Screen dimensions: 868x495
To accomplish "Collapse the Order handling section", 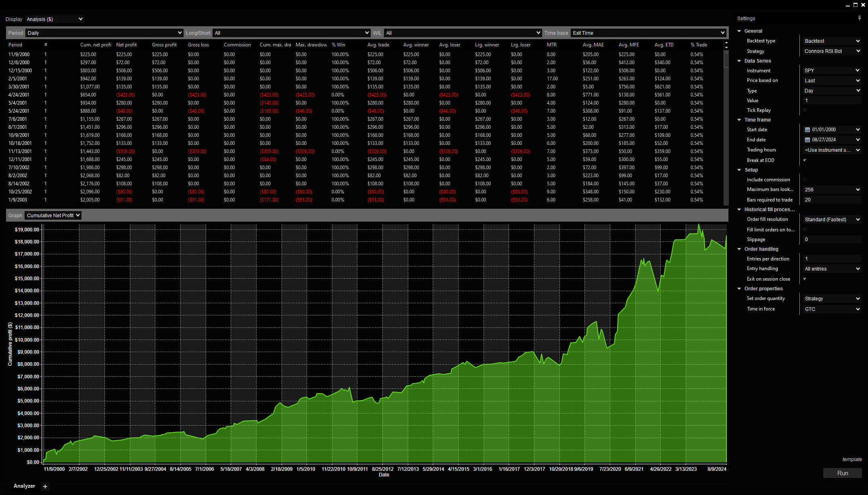I will point(739,249).
